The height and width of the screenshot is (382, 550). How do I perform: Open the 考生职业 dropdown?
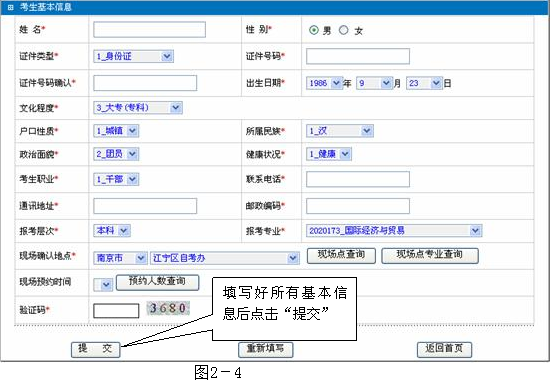[116, 179]
